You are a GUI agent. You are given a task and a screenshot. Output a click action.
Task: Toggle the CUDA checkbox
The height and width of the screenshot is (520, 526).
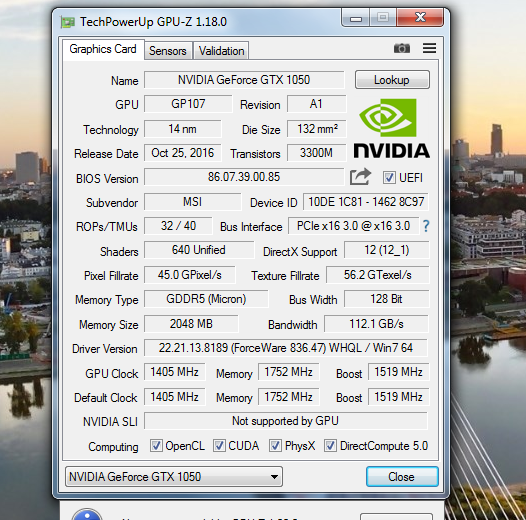(219, 446)
